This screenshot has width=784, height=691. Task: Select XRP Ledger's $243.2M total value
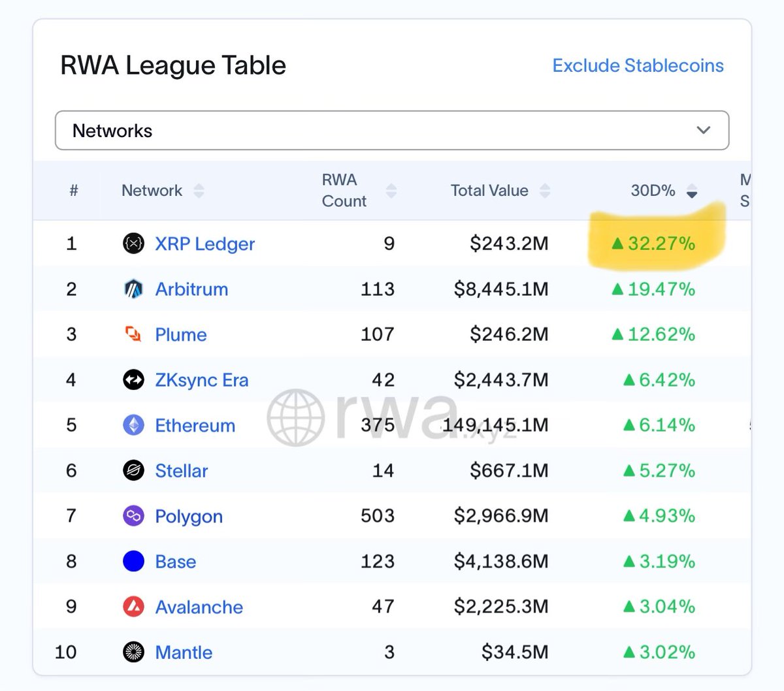(x=509, y=244)
